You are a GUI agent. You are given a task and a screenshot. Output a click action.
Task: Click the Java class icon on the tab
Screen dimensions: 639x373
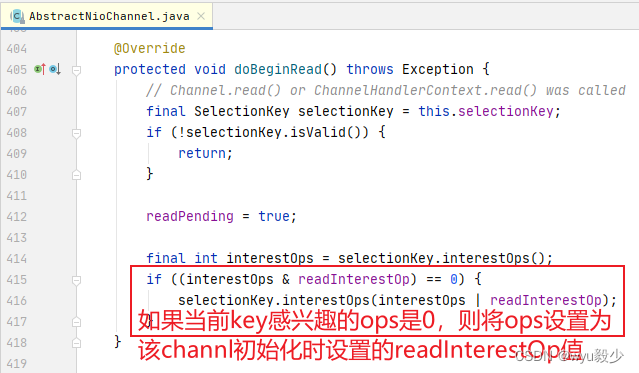tap(17, 16)
